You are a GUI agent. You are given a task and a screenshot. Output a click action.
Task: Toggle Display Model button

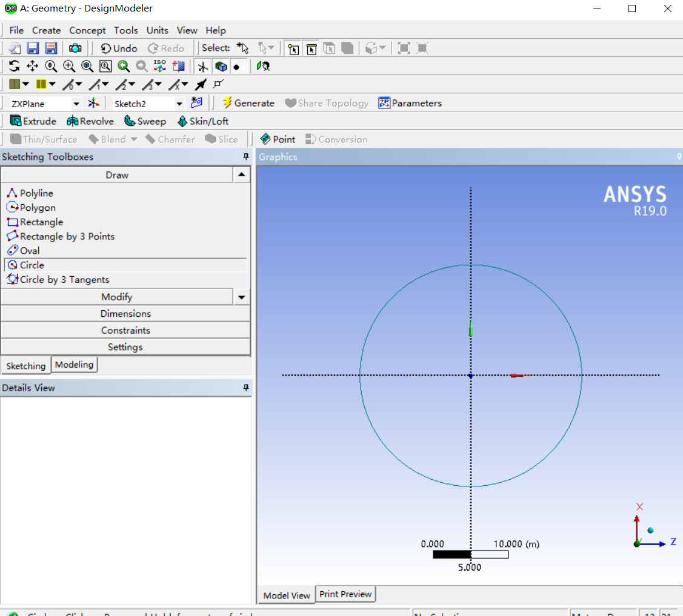point(221,66)
